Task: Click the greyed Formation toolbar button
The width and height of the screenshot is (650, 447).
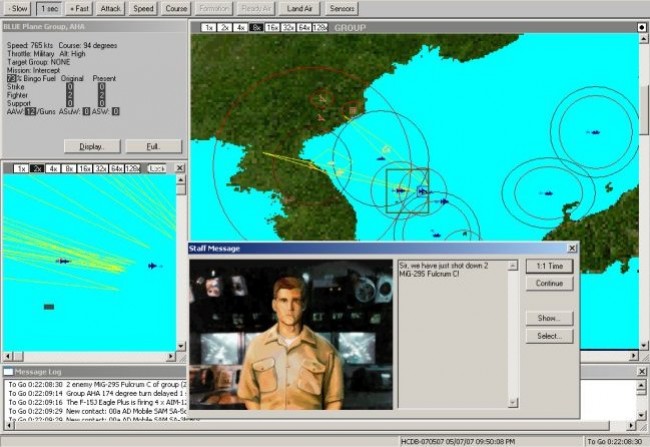Action: pos(213,8)
